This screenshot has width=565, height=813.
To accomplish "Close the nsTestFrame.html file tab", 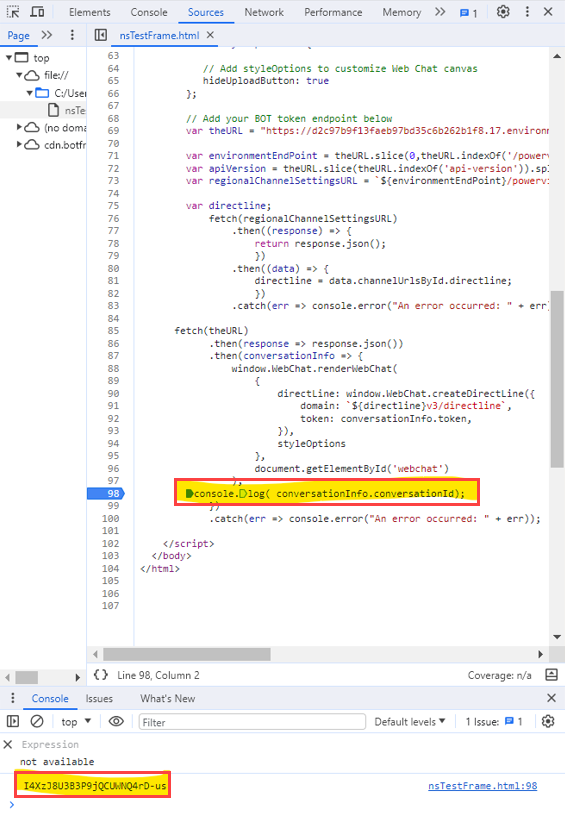I will point(210,35).
